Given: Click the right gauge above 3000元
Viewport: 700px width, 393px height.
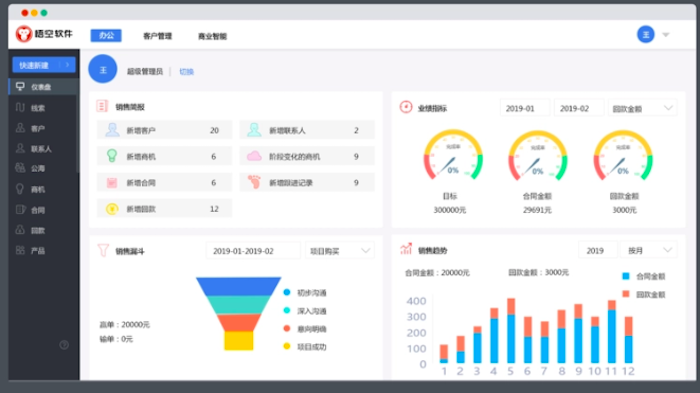Looking at the screenshot, I should (x=623, y=155).
